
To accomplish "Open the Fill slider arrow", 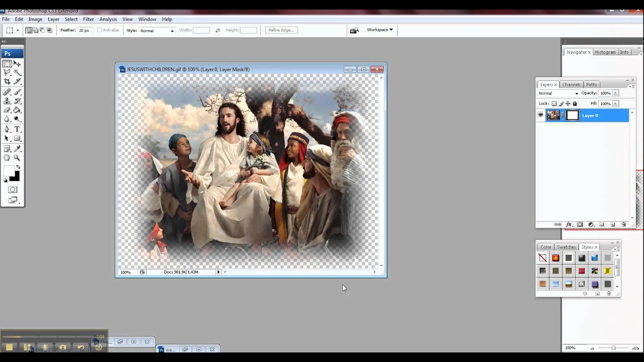I will 615,104.
